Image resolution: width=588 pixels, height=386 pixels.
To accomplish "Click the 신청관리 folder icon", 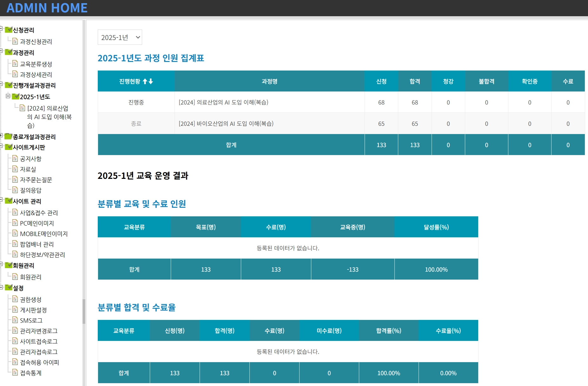I will coord(9,30).
